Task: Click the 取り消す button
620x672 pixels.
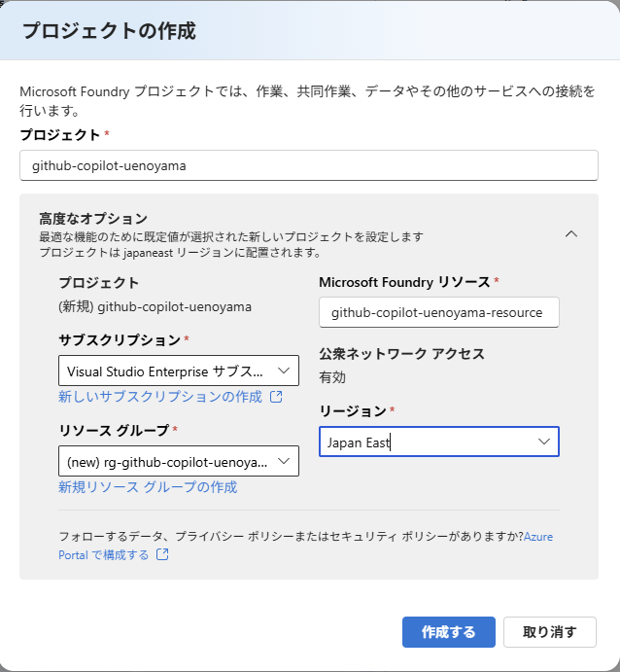Action: (x=550, y=632)
